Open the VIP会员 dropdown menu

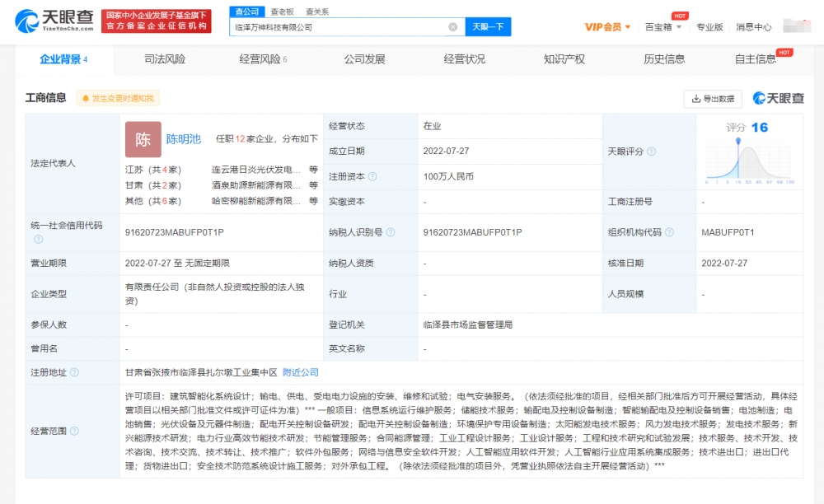coord(608,27)
